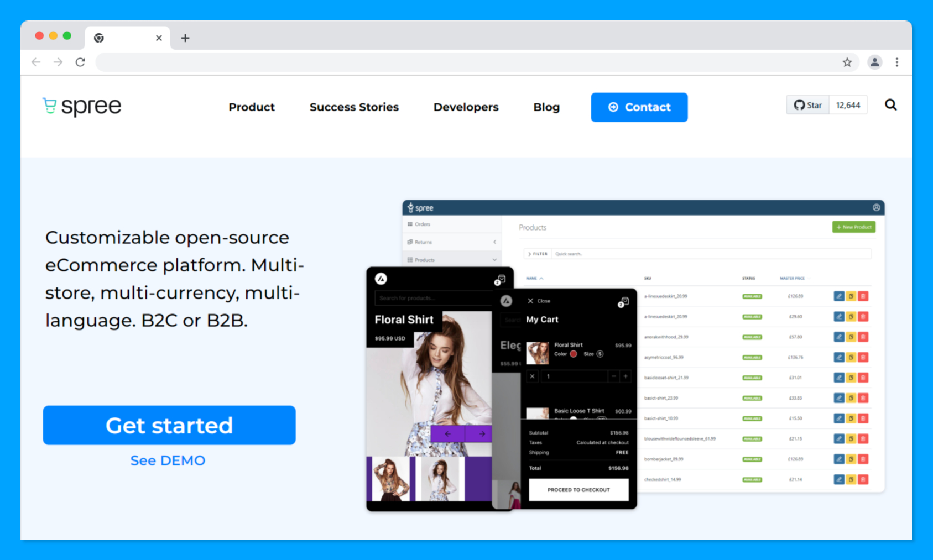Collapse the Products sidebar item

point(451,260)
